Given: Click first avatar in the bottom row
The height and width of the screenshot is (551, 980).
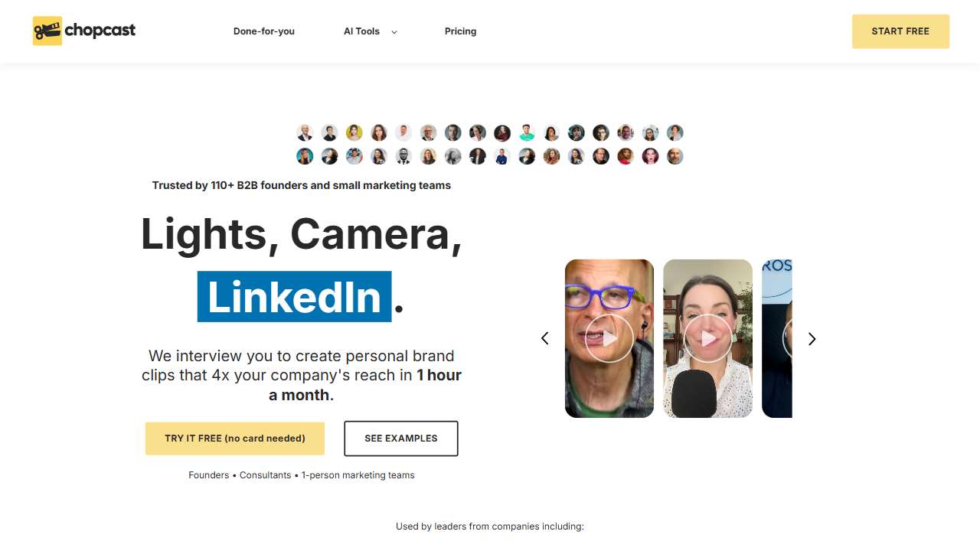Looking at the screenshot, I should pyautogui.click(x=305, y=156).
